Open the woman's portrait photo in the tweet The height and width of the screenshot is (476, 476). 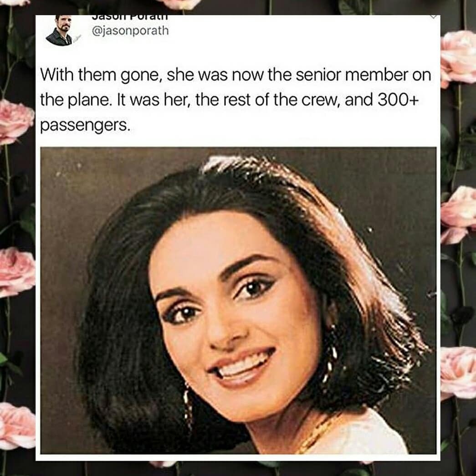[x=238, y=301]
